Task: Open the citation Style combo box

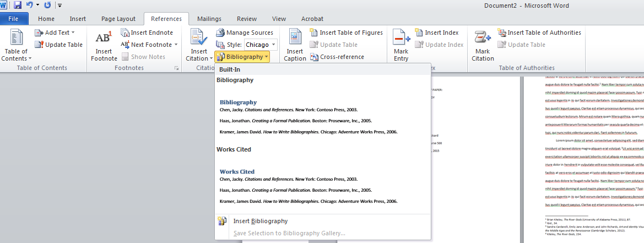Action: (261, 45)
